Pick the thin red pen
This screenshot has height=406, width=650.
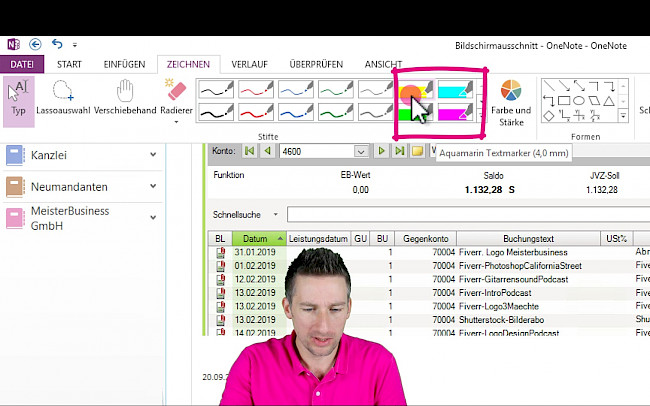pyautogui.click(x=256, y=90)
